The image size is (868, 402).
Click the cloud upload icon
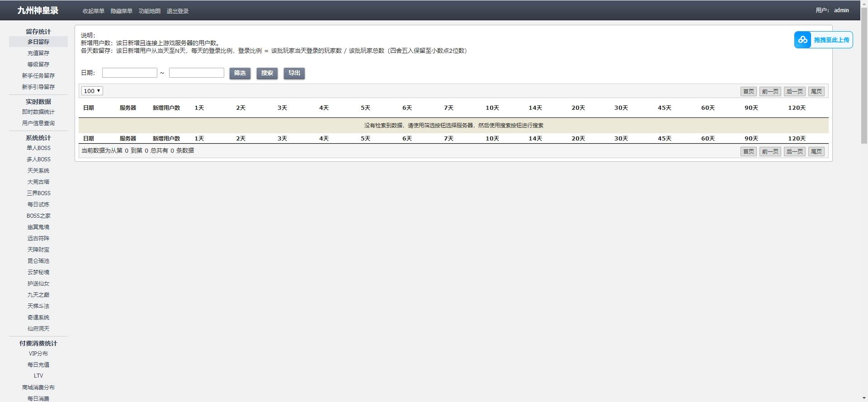(803, 40)
